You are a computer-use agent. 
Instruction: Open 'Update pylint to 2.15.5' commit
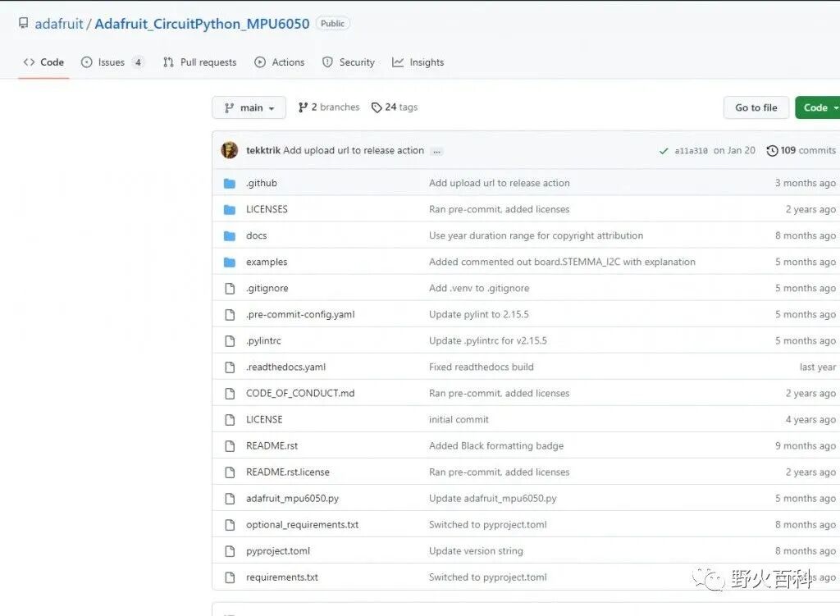(479, 314)
